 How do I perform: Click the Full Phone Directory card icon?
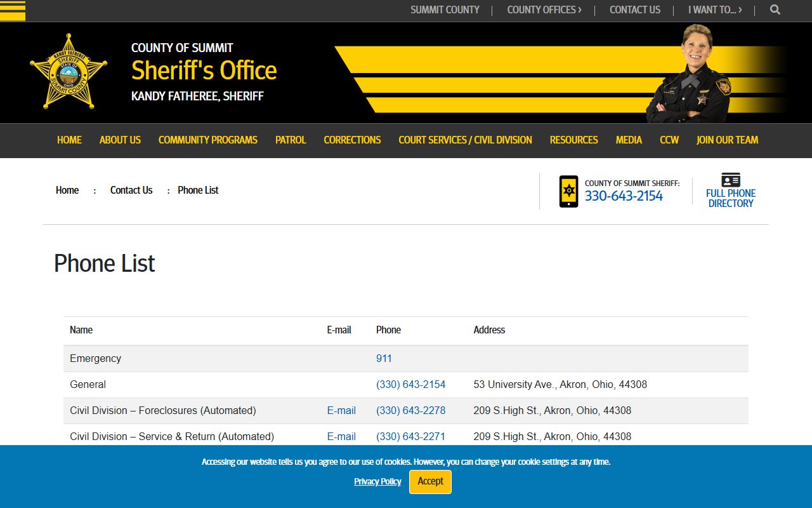coord(731,180)
